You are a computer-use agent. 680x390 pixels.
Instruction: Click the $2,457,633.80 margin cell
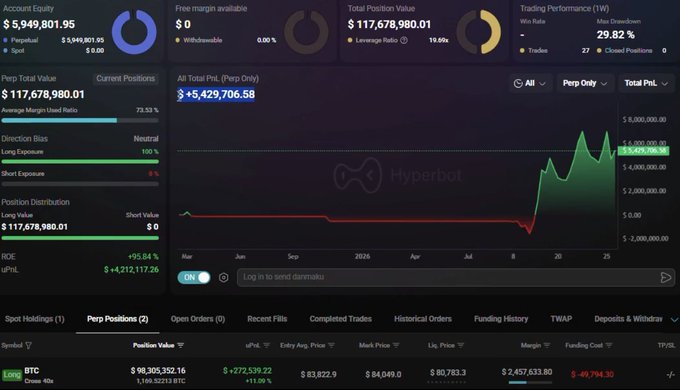[527, 372]
